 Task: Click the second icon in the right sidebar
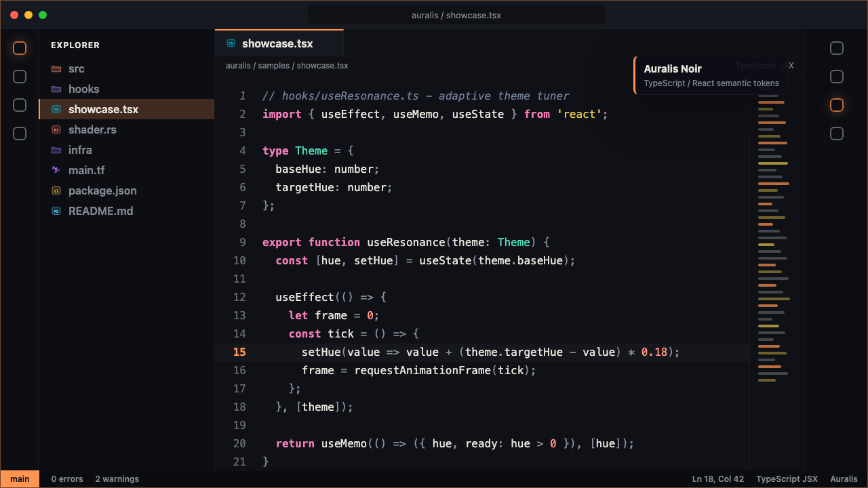coord(837,77)
